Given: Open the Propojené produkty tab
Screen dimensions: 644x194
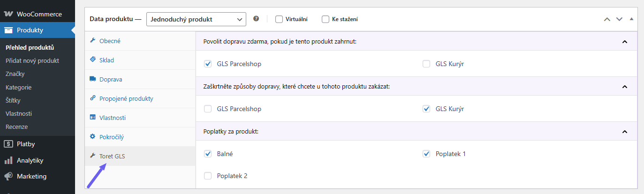Looking at the screenshot, I should coord(140,98).
